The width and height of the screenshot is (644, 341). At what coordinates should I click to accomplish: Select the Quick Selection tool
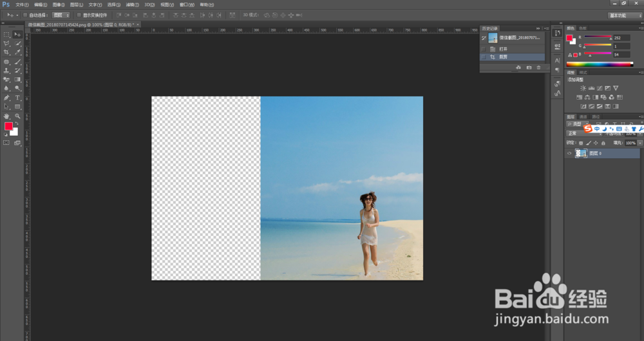point(17,44)
